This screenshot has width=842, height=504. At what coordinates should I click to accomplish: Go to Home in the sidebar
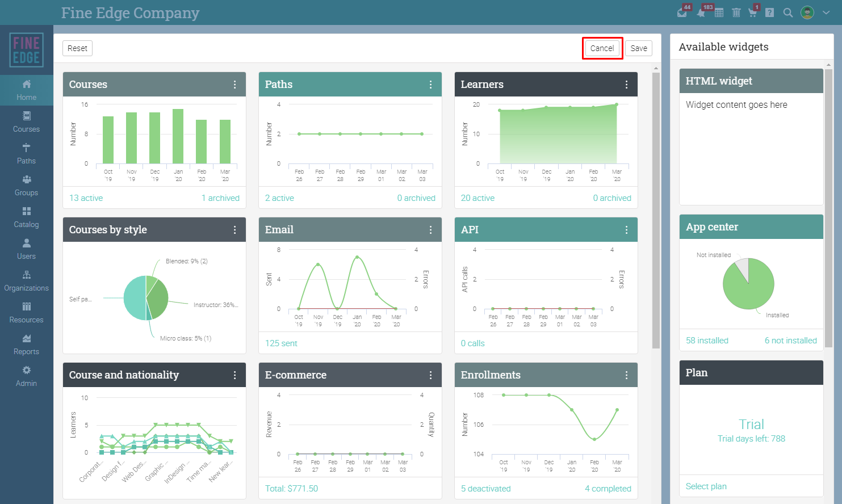(x=27, y=90)
